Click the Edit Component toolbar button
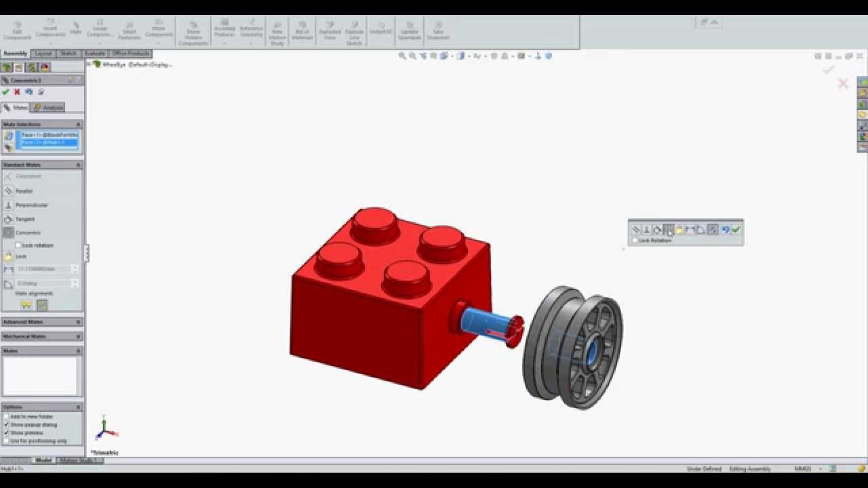The height and width of the screenshot is (488, 868). point(18,31)
